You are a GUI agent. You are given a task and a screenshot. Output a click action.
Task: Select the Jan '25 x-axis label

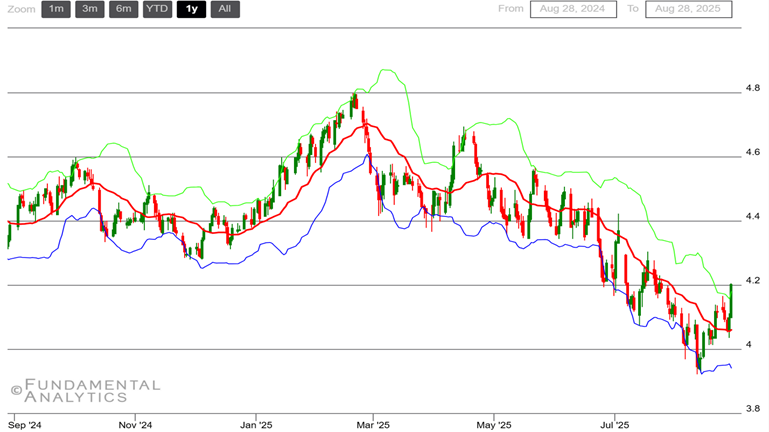(x=256, y=424)
